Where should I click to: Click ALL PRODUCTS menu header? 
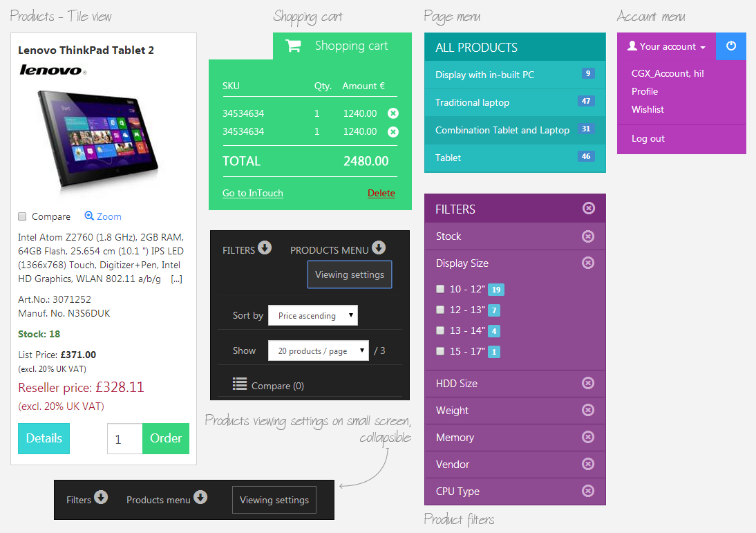[515, 47]
